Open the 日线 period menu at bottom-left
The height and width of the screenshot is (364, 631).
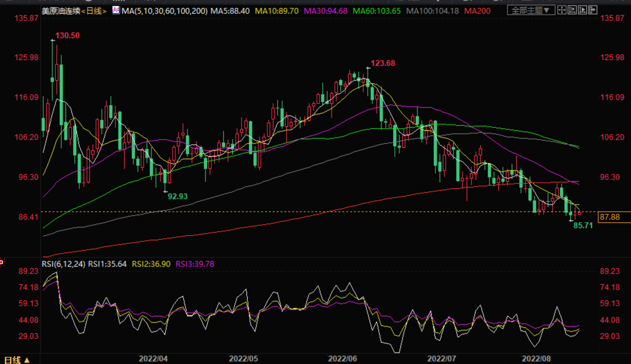point(17,360)
